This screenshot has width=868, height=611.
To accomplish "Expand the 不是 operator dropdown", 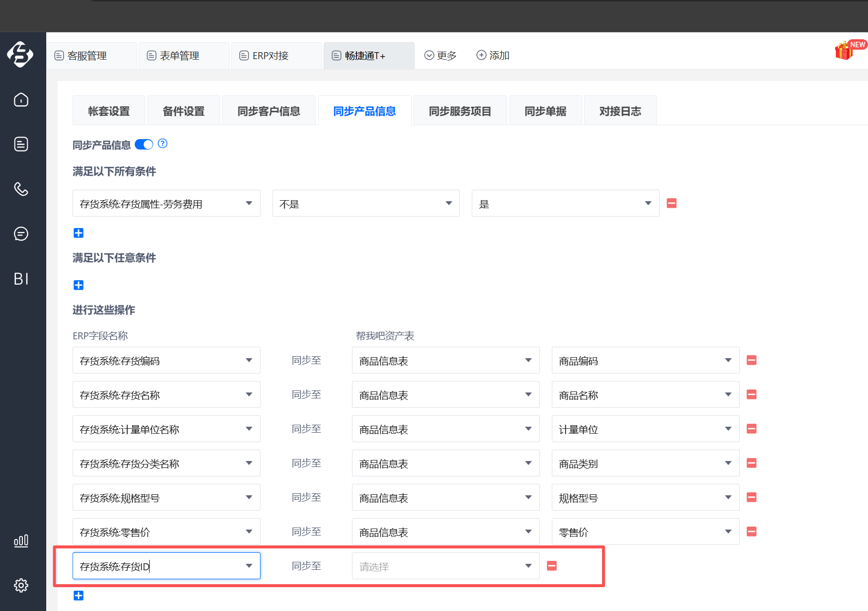I will coord(365,204).
